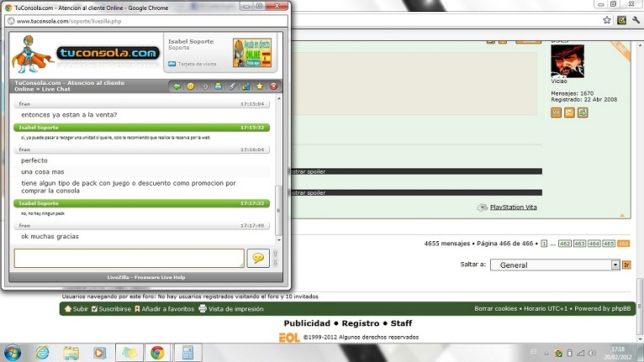End chat with the red X icon
This screenshot has height=362, width=644.
273,87
